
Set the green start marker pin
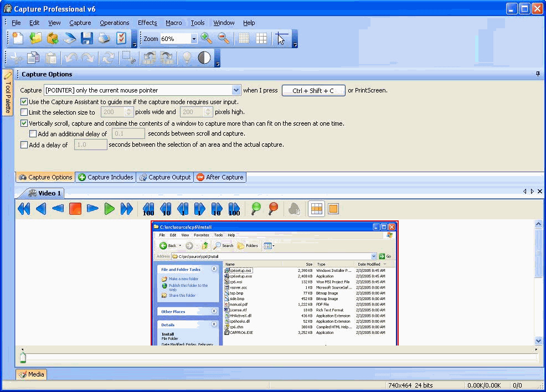pos(256,209)
